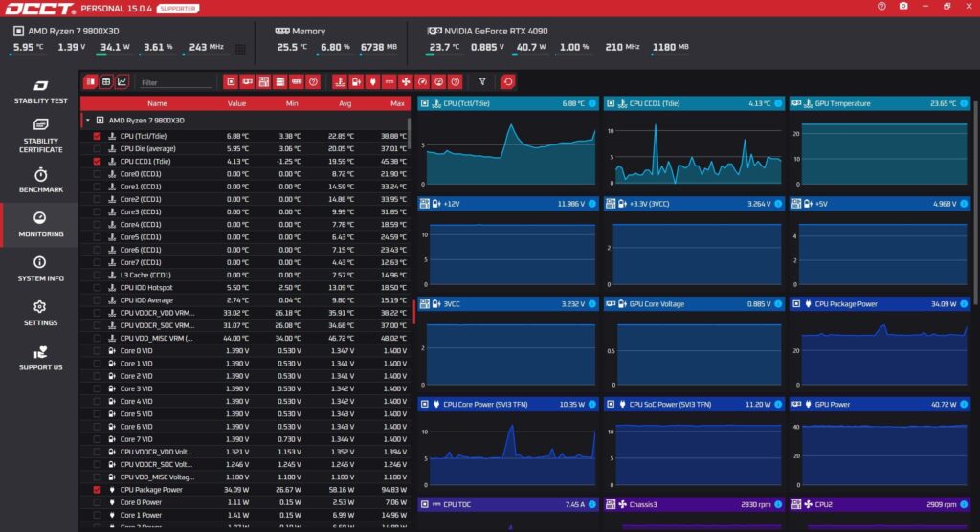This screenshot has width=980, height=532.
Task: Uncheck the CPU (Tctl/Tdie) checkbox
Action: point(97,136)
